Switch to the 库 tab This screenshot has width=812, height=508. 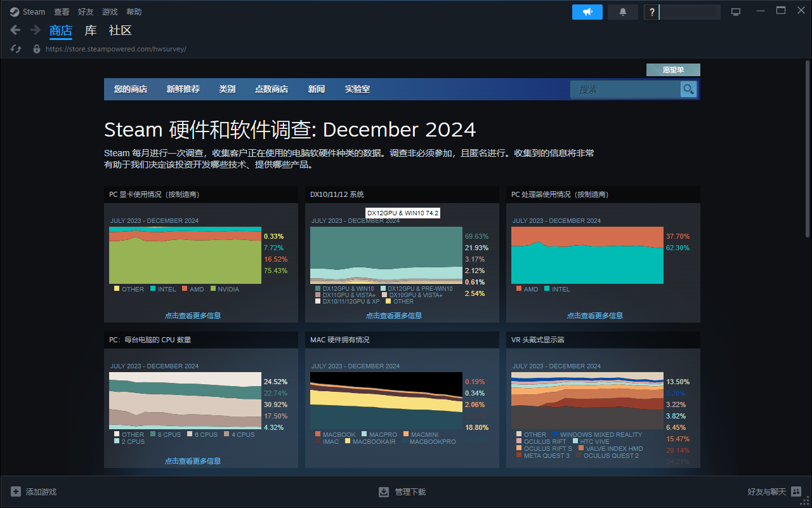90,30
